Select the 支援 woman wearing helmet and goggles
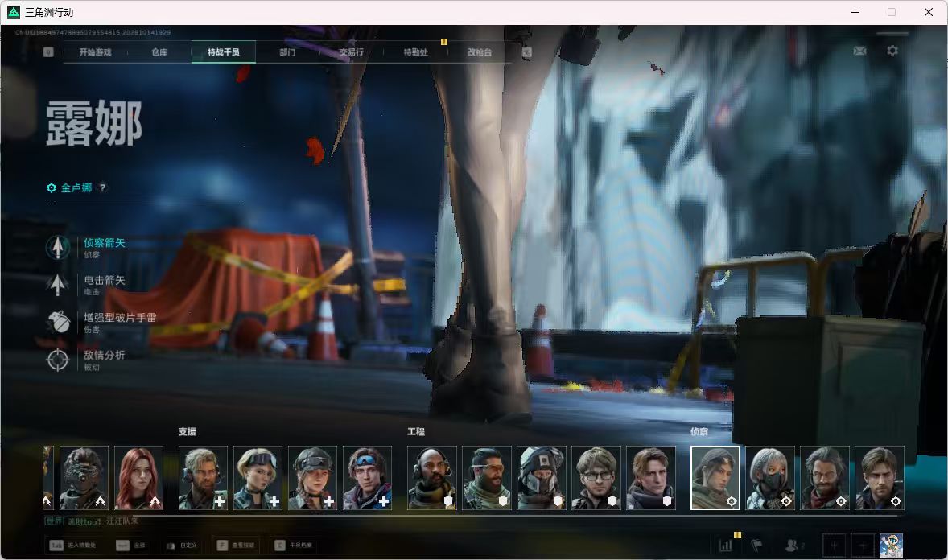This screenshot has height=560, width=948. [312, 478]
